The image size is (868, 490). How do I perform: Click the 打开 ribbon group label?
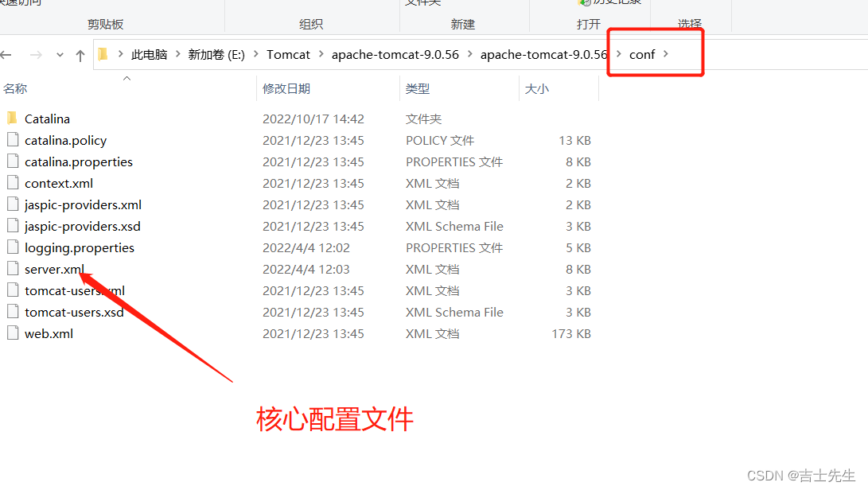[x=589, y=25]
